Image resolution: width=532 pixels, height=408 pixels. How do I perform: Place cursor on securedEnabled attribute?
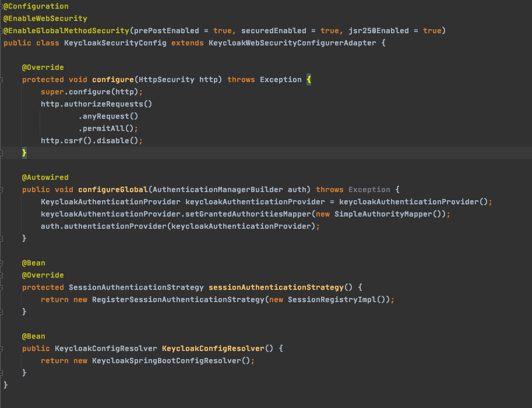pyautogui.click(x=274, y=31)
